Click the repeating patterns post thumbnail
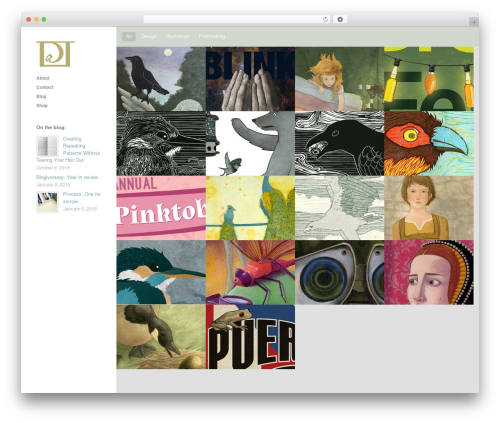The width and height of the screenshot is (500, 423). (x=47, y=146)
